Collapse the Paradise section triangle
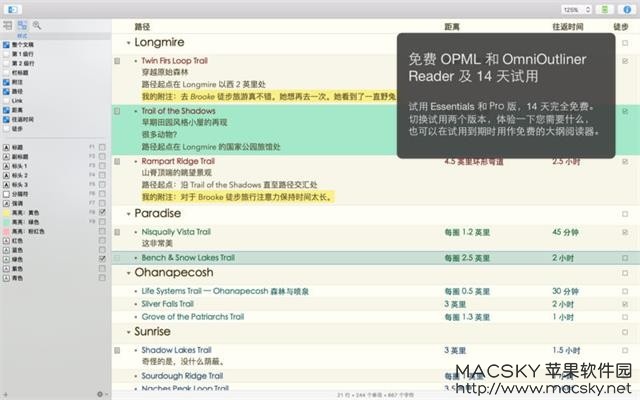 tap(129, 214)
